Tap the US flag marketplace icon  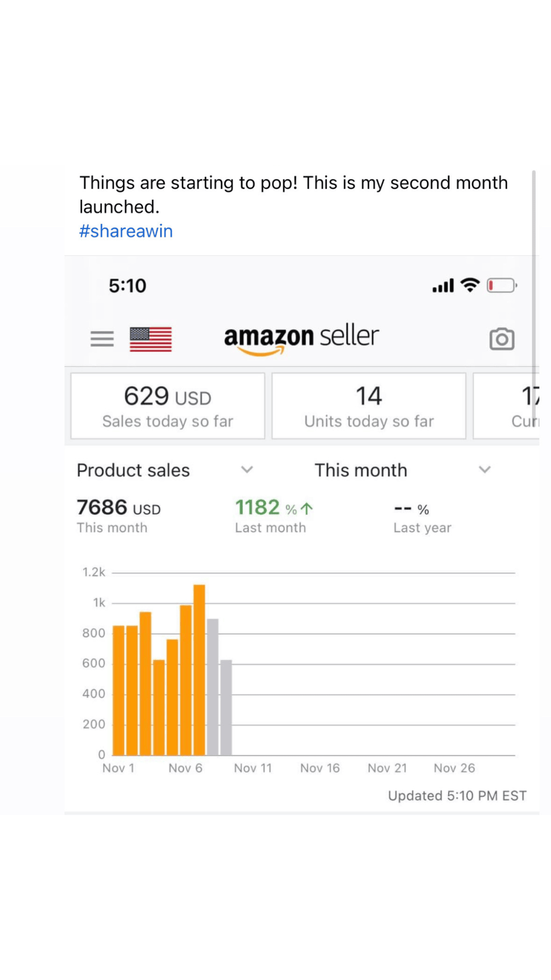point(151,339)
